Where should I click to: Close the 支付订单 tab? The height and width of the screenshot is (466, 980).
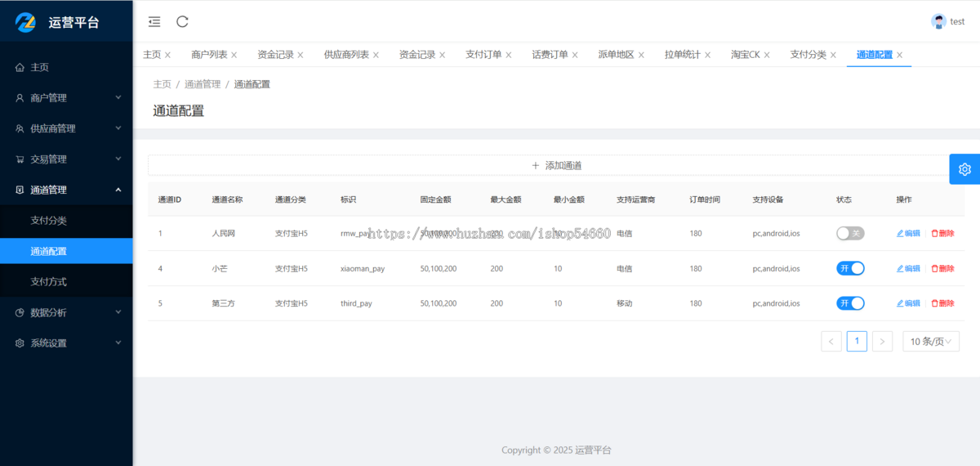tap(508, 55)
